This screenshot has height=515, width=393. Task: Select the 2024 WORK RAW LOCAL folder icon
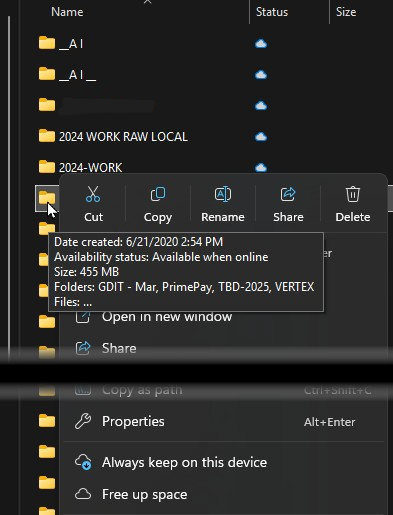click(47, 136)
